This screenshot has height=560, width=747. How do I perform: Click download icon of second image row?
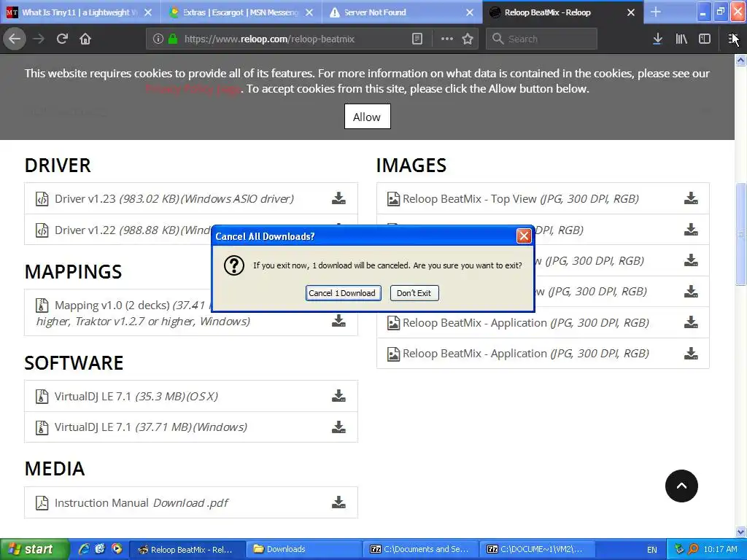[691, 230]
